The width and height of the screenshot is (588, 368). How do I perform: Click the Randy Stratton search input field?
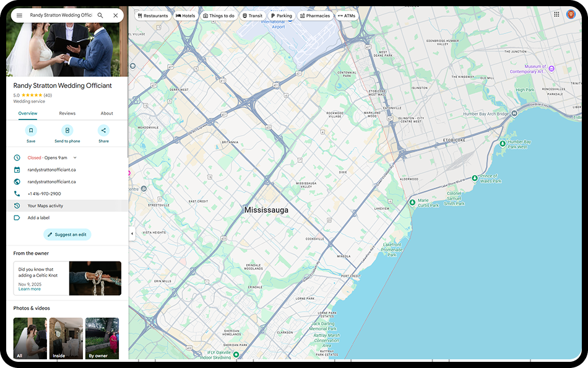coord(61,15)
